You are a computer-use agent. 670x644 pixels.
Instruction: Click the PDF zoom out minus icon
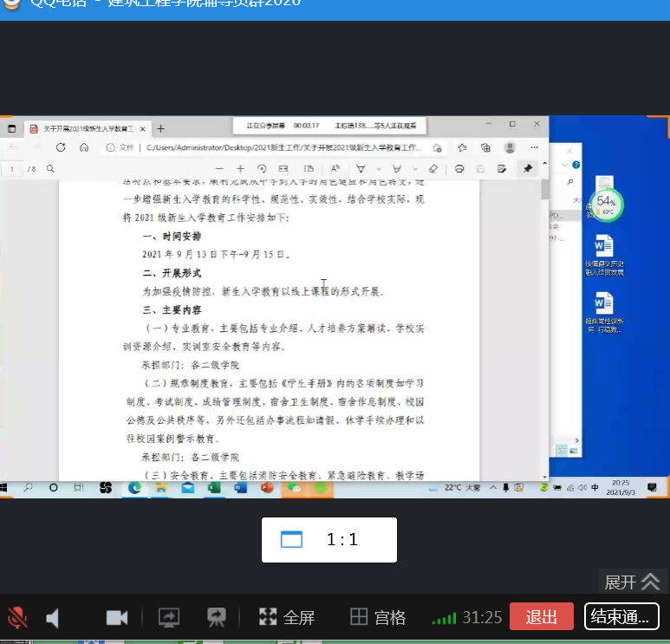(219, 168)
